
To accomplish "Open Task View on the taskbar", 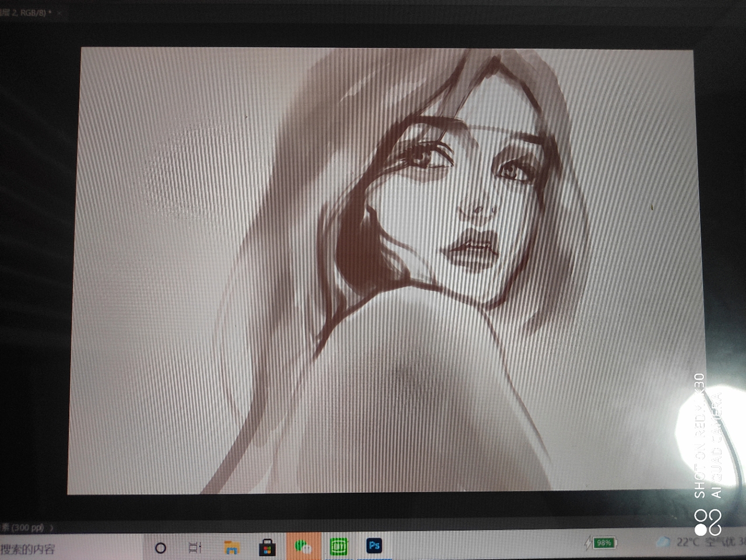I will pos(195,547).
